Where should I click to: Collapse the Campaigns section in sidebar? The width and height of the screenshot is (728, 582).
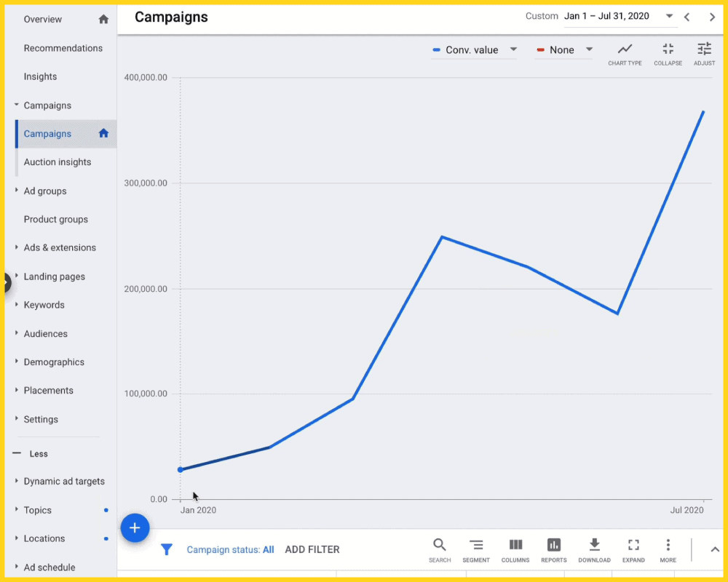pos(16,105)
